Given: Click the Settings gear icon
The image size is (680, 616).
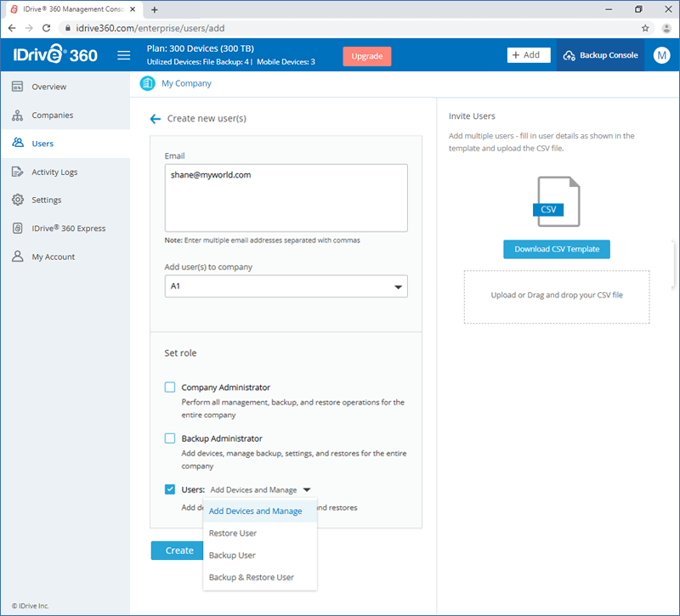Looking at the screenshot, I should tap(17, 200).
